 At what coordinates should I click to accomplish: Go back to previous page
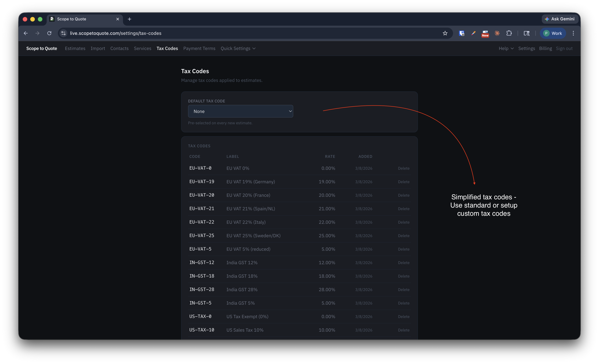click(x=26, y=33)
